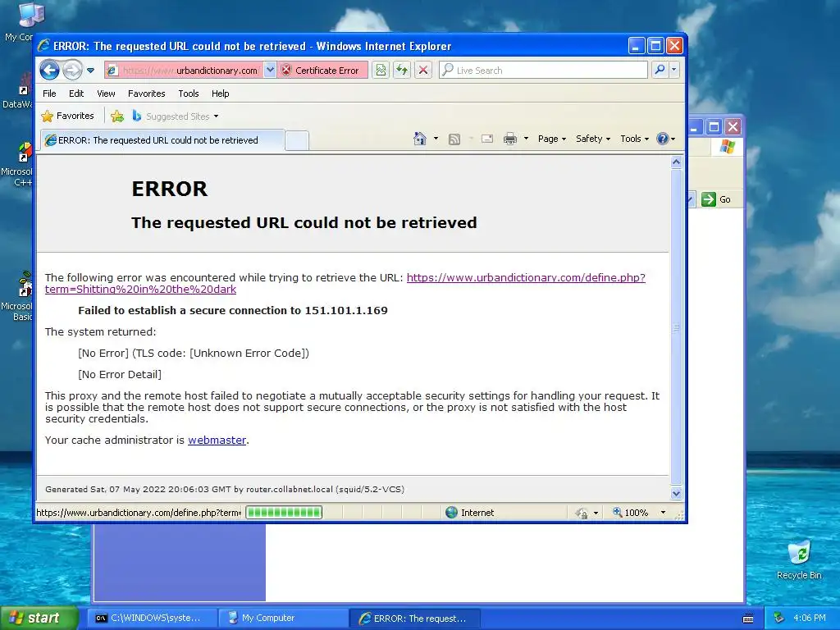Open the Favorites menu in the menu bar
Screen dimensions: 840x630
click(x=146, y=94)
